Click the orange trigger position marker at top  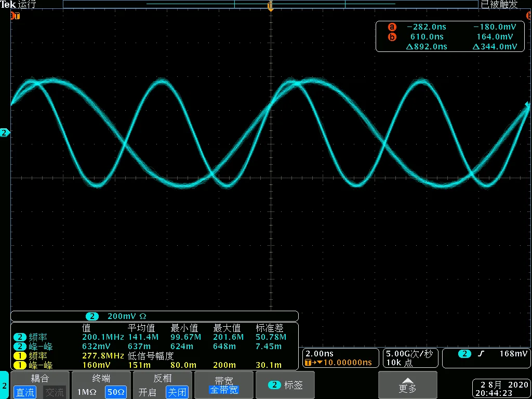pyautogui.click(x=270, y=7)
